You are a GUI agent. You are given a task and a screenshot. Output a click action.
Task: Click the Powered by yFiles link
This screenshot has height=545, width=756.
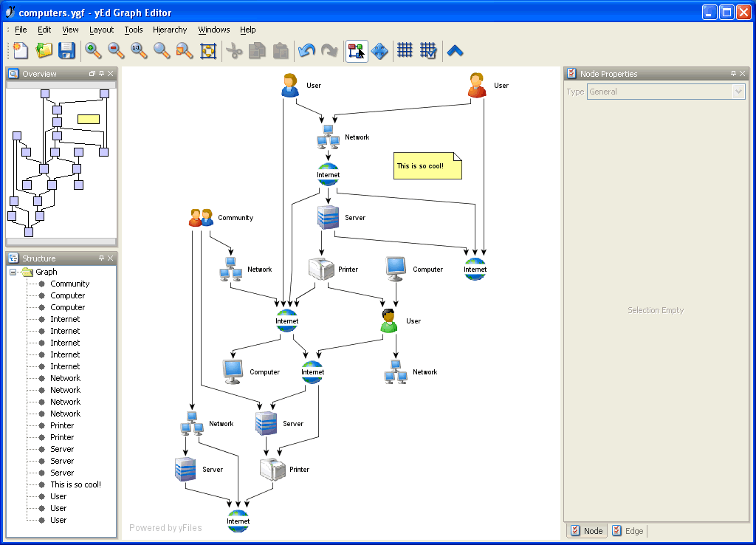click(x=165, y=527)
